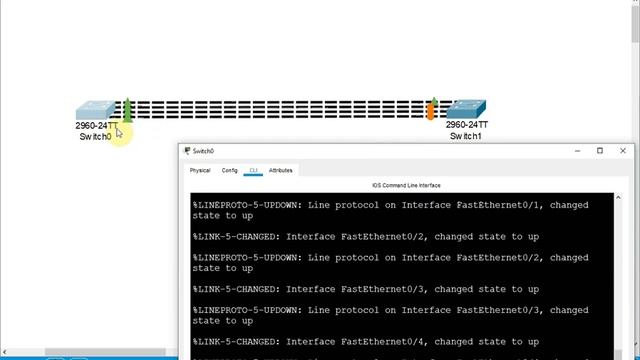
Task: Select the Switch1 device icon
Action: [466, 109]
